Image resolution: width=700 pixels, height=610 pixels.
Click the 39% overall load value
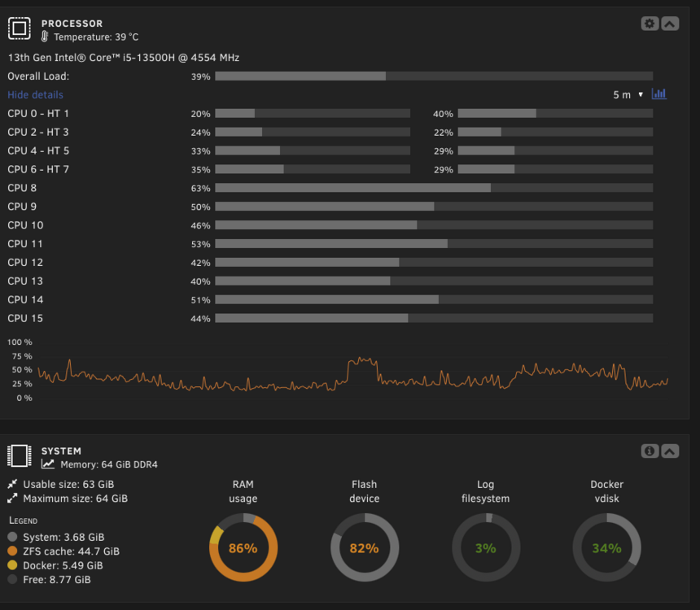click(x=200, y=76)
